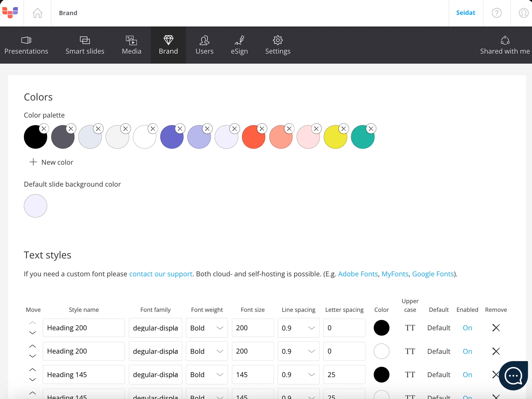Toggle uppercase TT on first Heading 200
Screen dimensions: 532x399
[x=410, y=328]
